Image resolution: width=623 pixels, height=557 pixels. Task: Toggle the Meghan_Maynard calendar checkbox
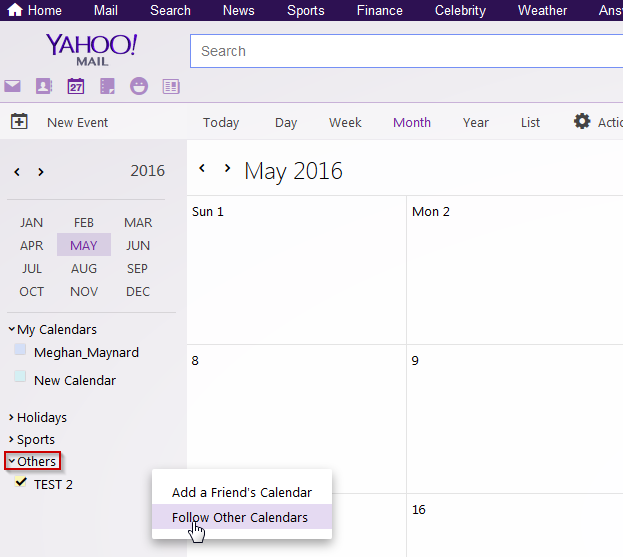20,350
